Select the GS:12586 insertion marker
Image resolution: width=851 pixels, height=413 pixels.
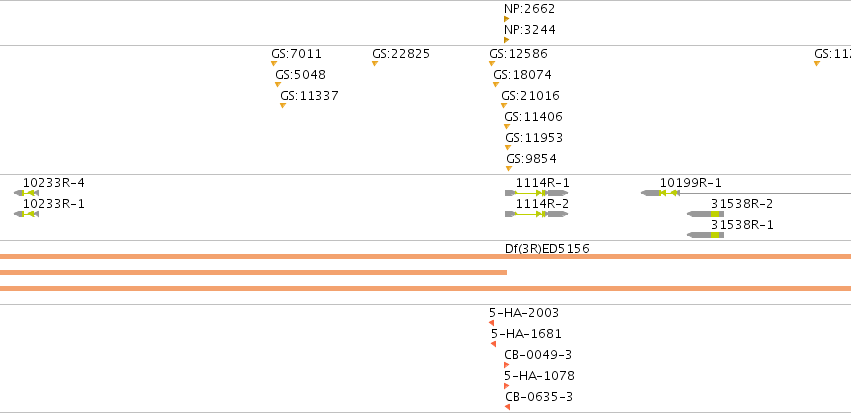492,63
